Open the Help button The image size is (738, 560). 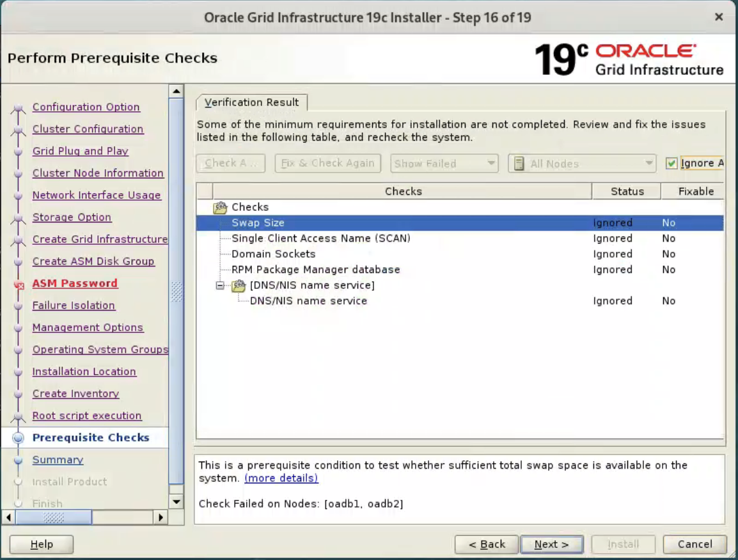coord(42,544)
